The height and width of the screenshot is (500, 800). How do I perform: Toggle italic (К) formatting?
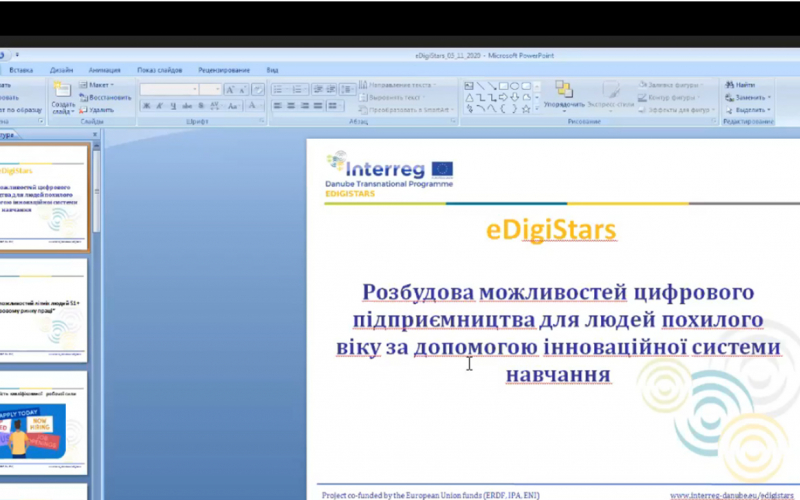click(160, 106)
